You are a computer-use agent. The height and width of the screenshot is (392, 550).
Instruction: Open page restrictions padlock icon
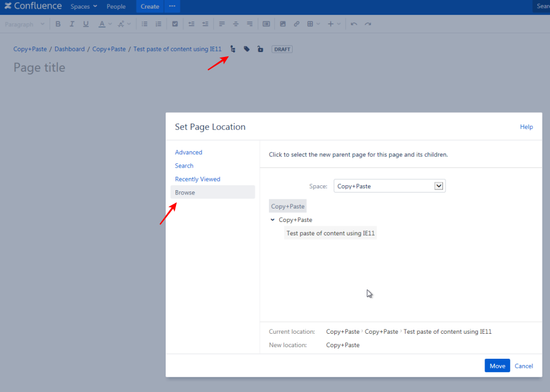point(260,49)
